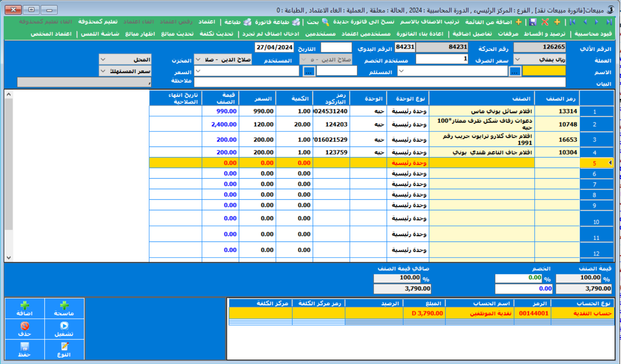
Task: Select item code 13314 cell
Action: coord(557,111)
